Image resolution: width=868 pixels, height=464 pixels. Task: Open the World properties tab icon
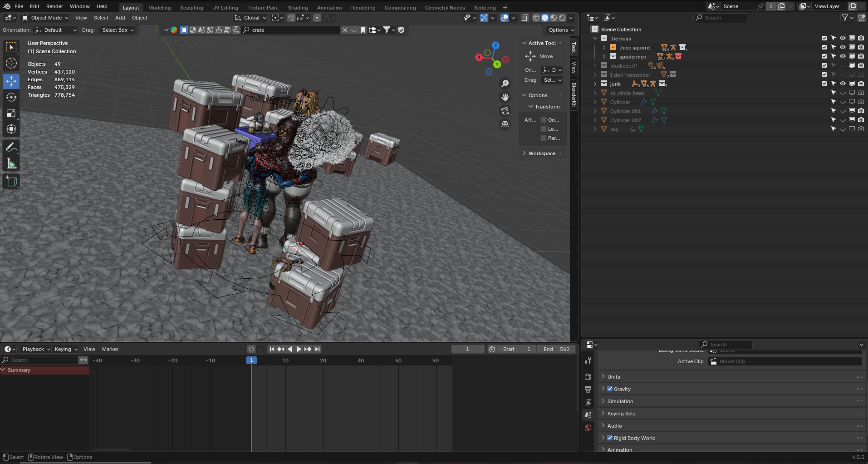(x=588, y=428)
